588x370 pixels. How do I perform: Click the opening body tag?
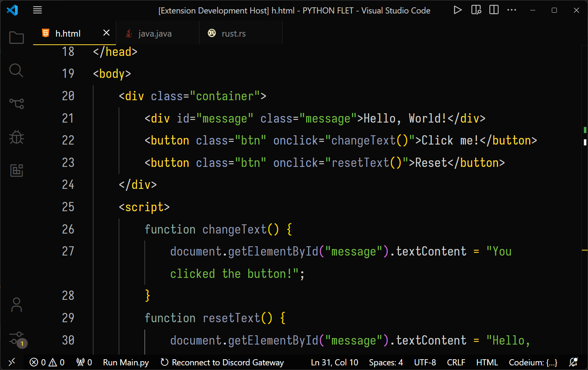(112, 74)
